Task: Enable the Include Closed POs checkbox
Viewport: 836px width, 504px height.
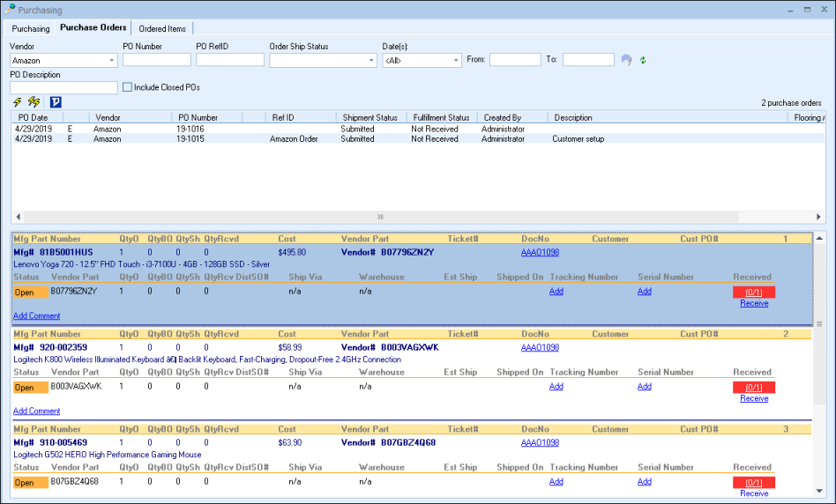Action: [128, 87]
